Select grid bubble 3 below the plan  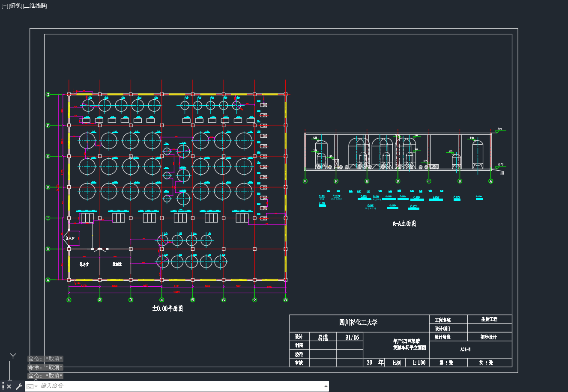coord(131,300)
